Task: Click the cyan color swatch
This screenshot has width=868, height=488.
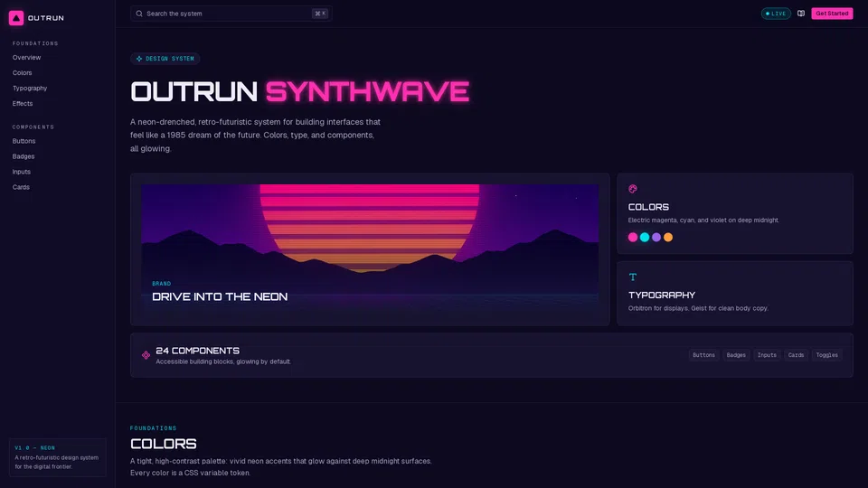Action: (645, 238)
